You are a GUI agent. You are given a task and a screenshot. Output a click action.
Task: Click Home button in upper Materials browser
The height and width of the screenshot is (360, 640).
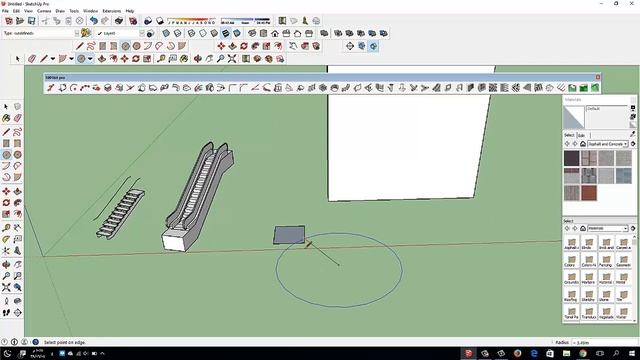[x=583, y=144]
